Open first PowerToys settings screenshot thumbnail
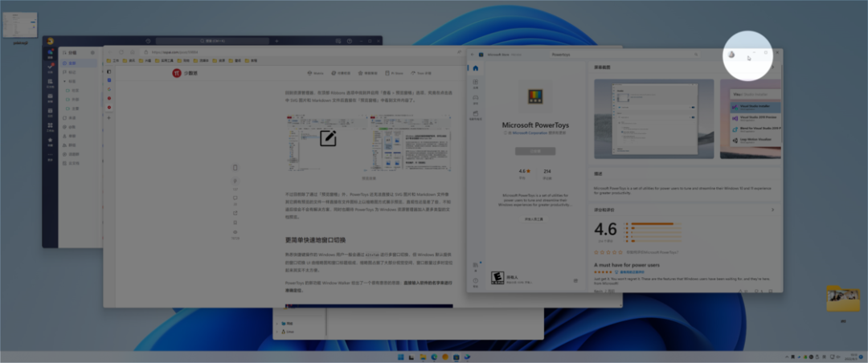Image resolution: width=868 pixels, height=363 pixels. click(x=653, y=118)
